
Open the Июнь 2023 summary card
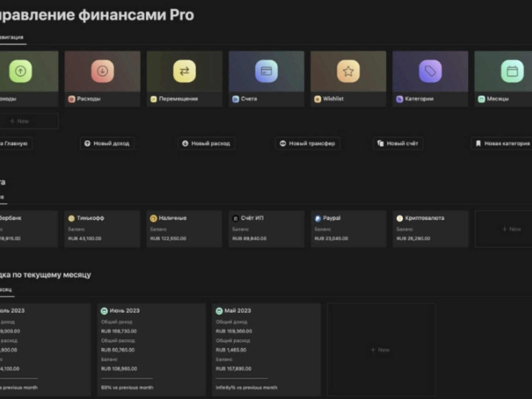(151, 349)
